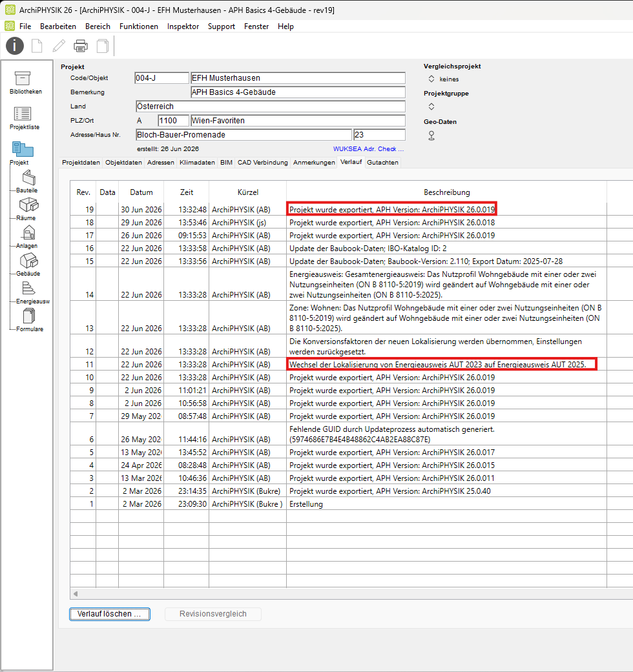This screenshot has height=672, width=633.
Task: Open Projektliste in the sidebar
Action: click(23, 114)
